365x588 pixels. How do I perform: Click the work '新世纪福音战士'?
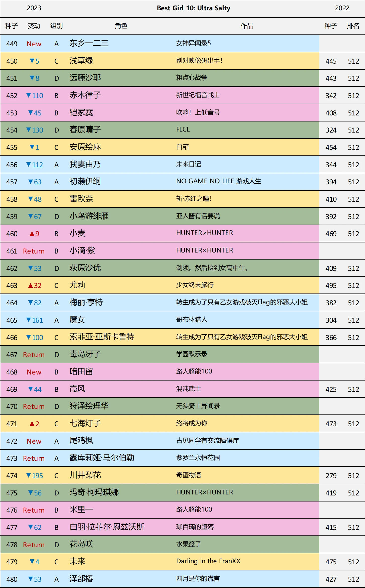[198, 95]
